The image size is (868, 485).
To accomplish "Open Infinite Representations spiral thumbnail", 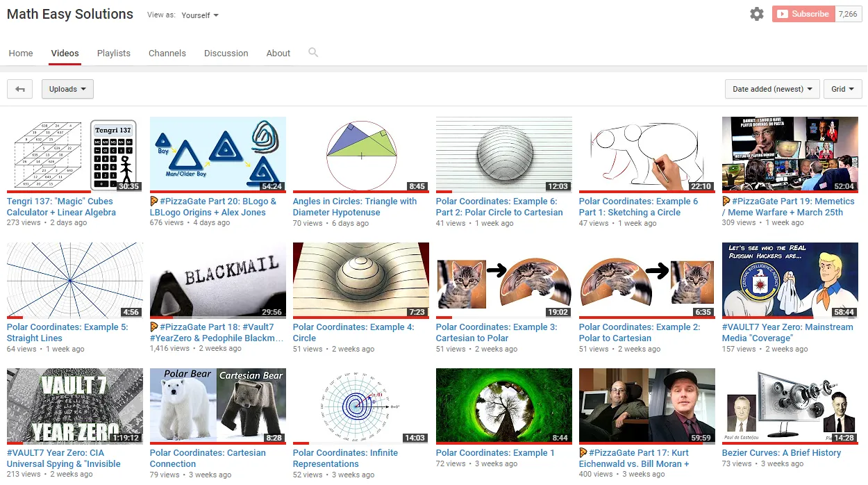I will tap(361, 406).
